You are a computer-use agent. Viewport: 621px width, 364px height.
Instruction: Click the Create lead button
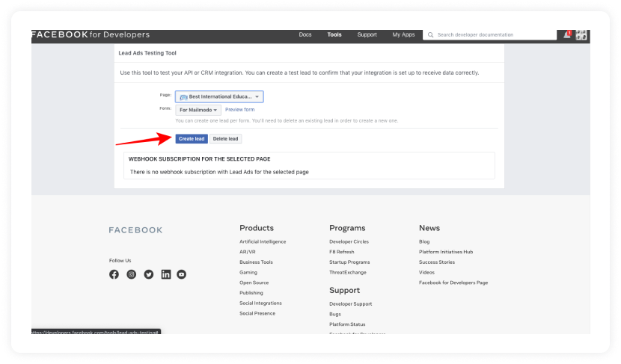click(x=192, y=138)
